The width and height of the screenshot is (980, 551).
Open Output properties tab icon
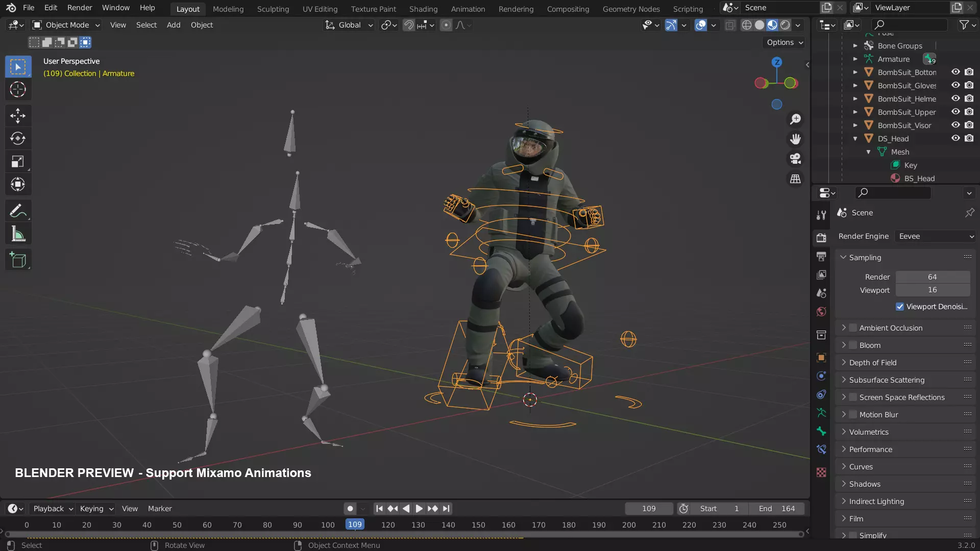(821, 256)
